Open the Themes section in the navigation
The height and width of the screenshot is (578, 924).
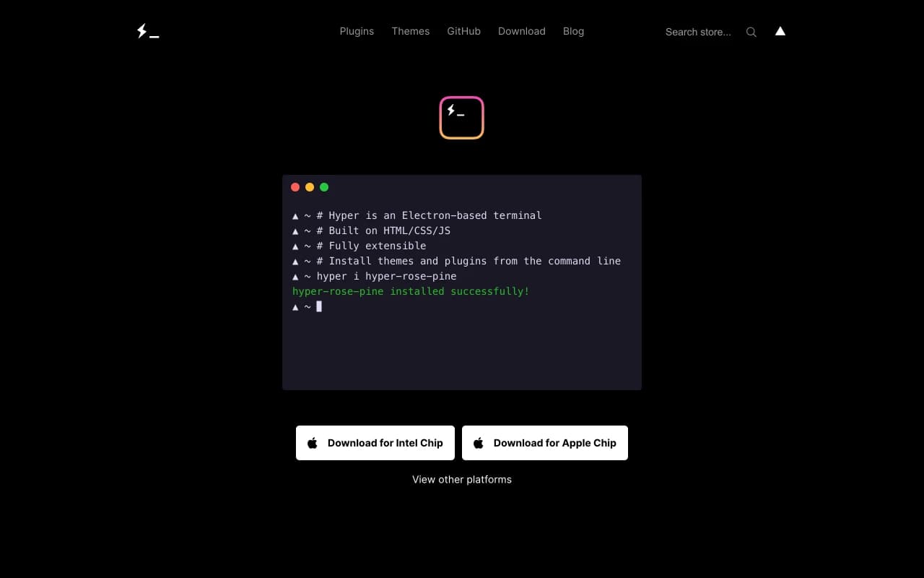click(x=410, y=31)
